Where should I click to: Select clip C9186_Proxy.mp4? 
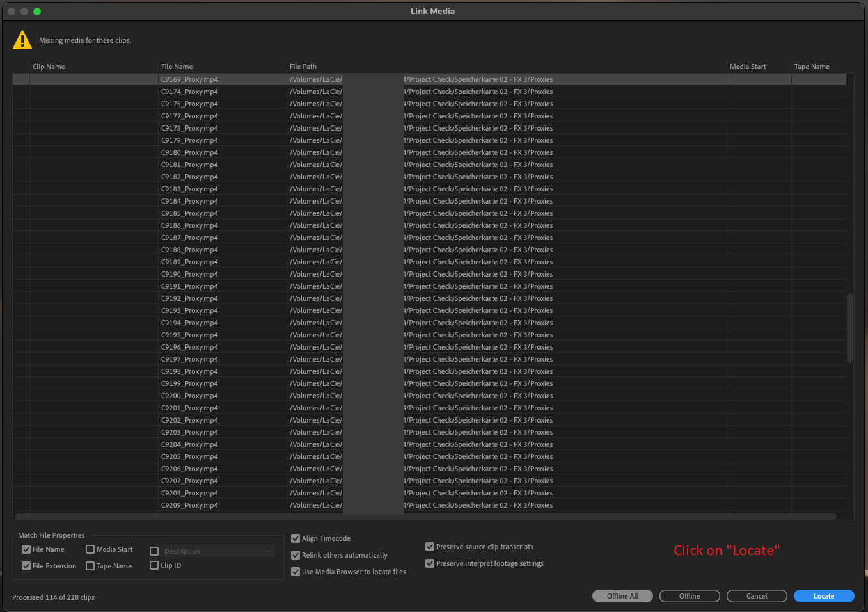(429, 225)
